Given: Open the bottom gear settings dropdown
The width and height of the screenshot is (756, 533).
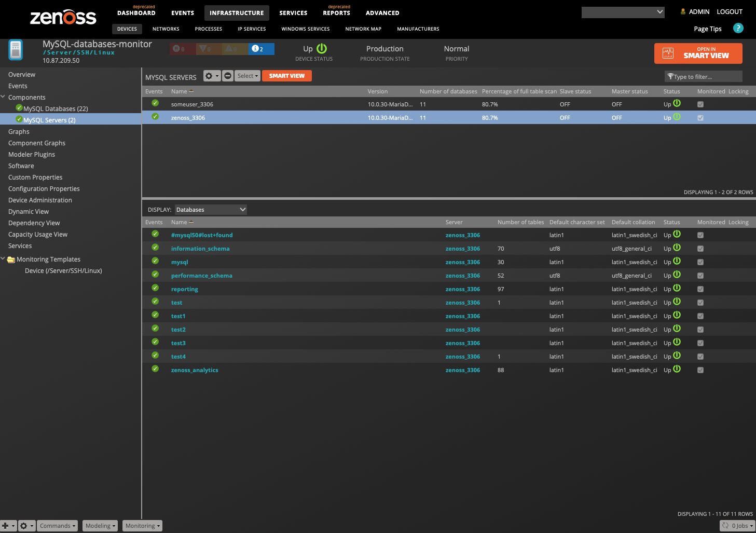Looking at the screenshot, I should click(x=27, y=526).
